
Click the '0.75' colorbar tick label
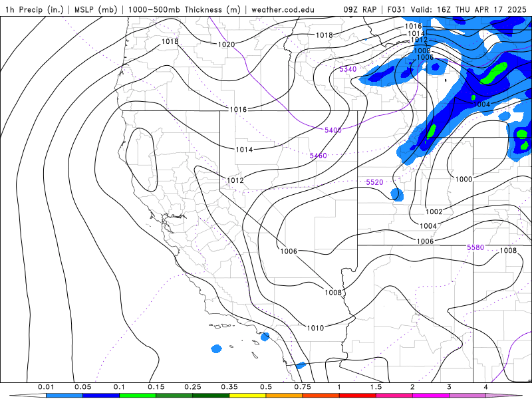click(x=303, y=387)
